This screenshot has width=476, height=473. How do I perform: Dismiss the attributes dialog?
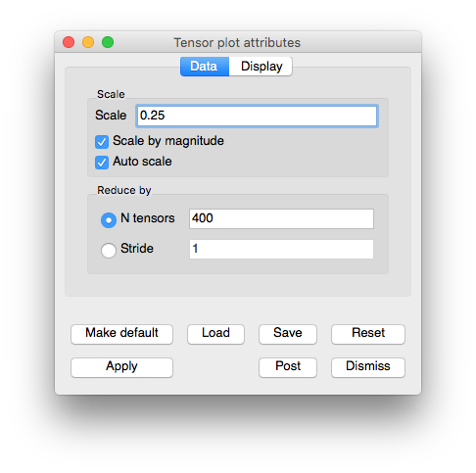point(368,367)
